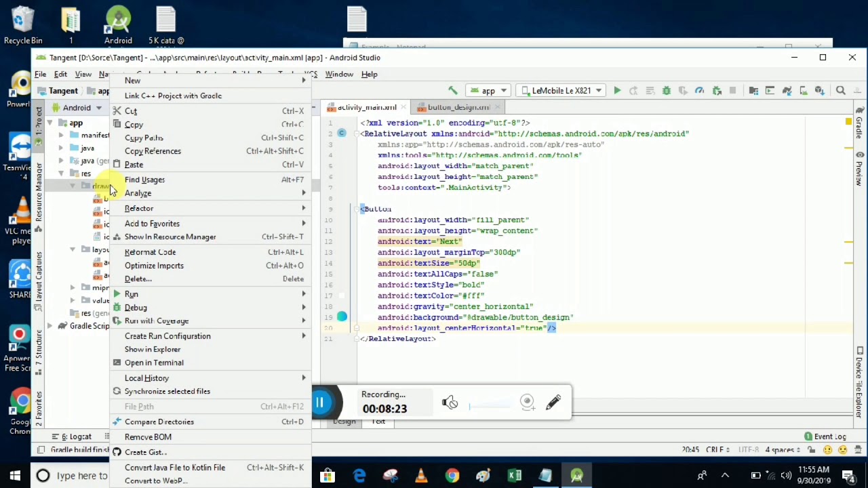
Task: Click the Sync Project with Gradle icon
Action: [x=787, y=90]
